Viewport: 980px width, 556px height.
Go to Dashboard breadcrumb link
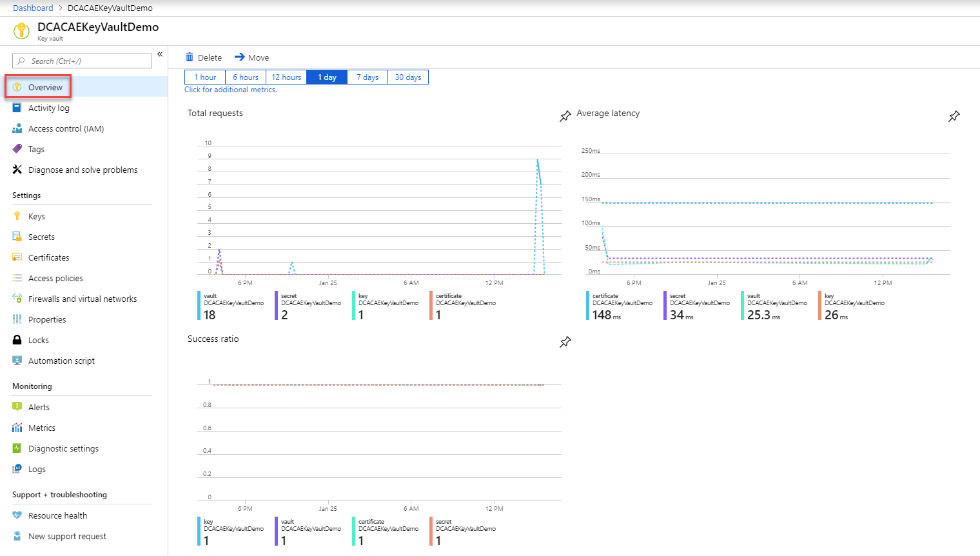point(33,8)
